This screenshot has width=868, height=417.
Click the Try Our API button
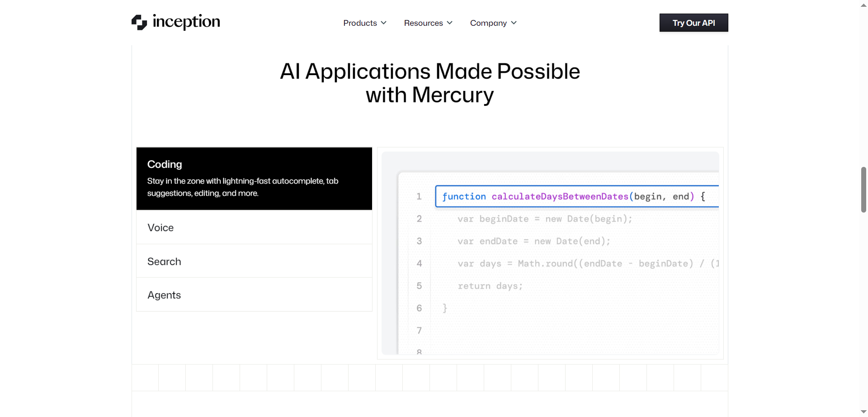(693, 23)
